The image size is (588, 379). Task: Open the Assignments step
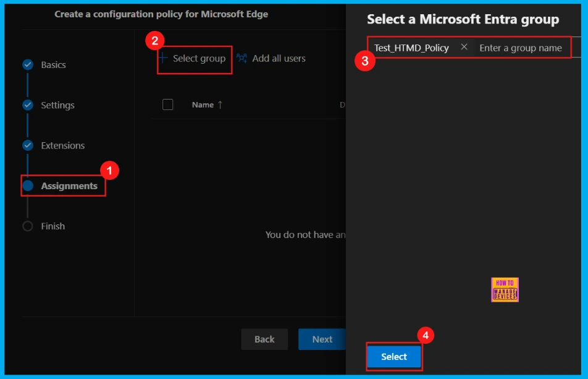click(x=69, y=185)
